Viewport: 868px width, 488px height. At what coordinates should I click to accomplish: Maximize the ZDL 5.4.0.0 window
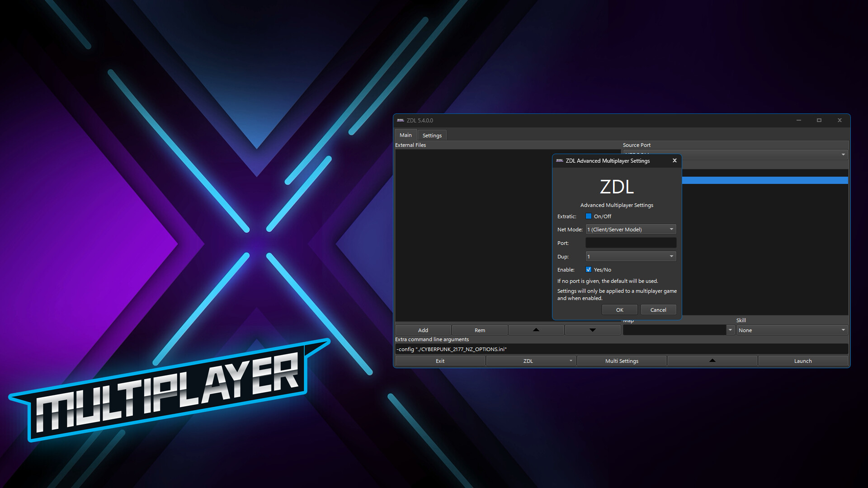pyautogui.click(x=819, y=120)
